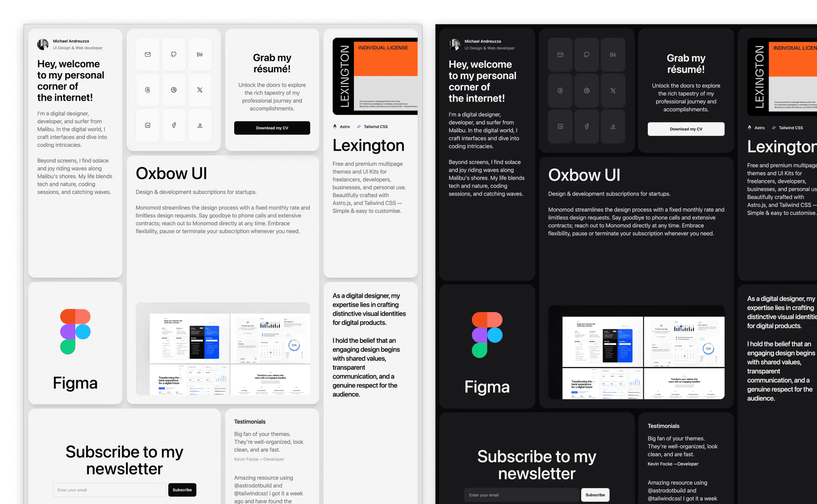Select the X (Twitter) icon
The image size is (817, 504).
point(200,90)
